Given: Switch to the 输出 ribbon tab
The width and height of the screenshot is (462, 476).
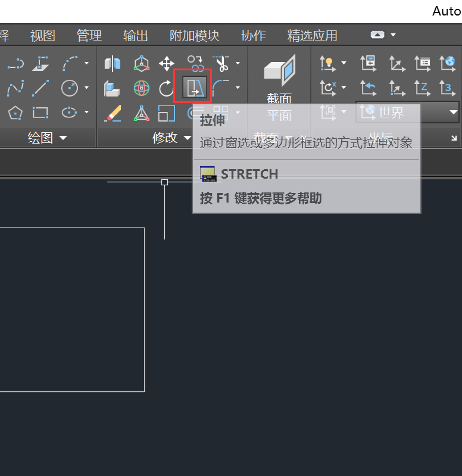Looking at the screenshot, I should point(136,36).
